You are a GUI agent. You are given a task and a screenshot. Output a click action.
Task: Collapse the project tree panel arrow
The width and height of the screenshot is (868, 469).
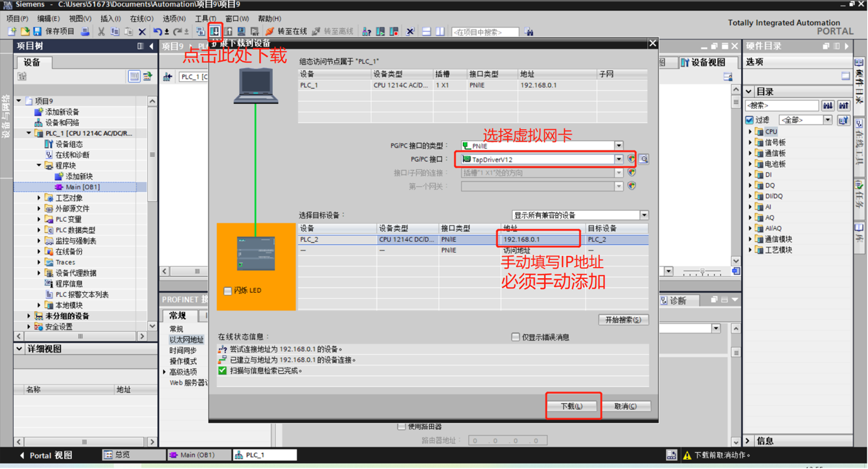(152, 46)
